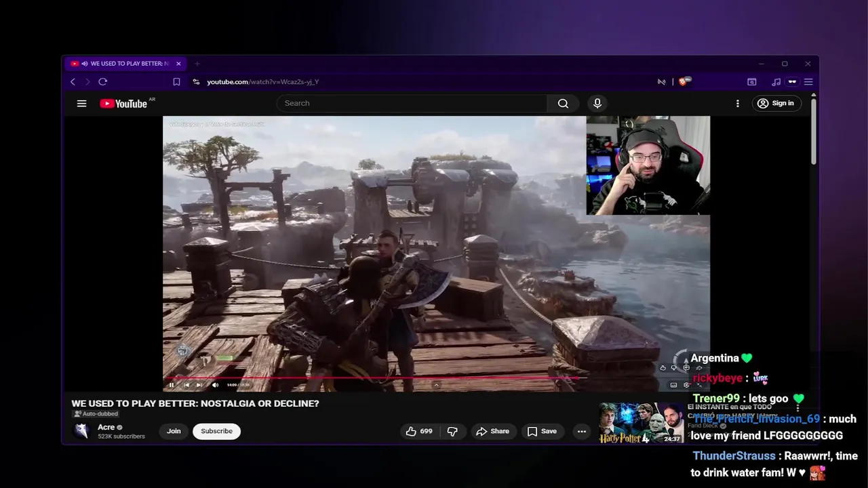Image resolution: width=868 pixels, height=488 pixels.
Task: Toggle subtitles in the player
Action: pos(673,385)
